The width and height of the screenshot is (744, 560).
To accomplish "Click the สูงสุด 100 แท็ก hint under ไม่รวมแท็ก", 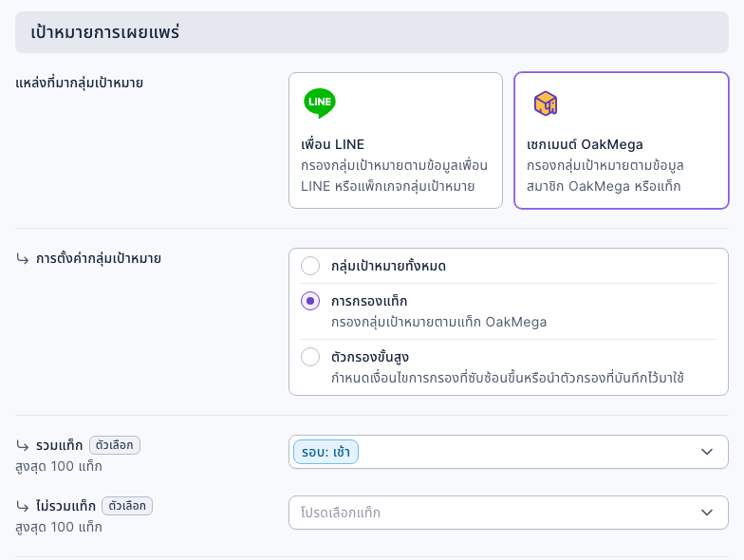I will pos(59,528).
